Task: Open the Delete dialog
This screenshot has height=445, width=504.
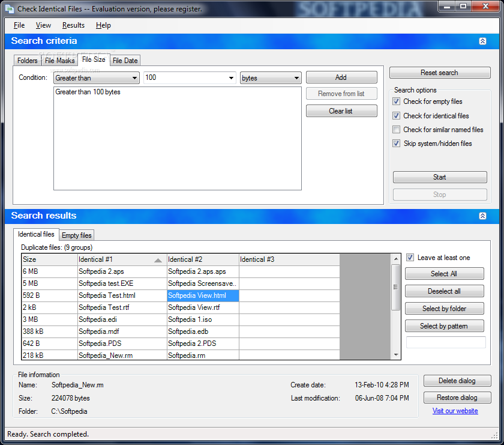Action: [457, 381]
